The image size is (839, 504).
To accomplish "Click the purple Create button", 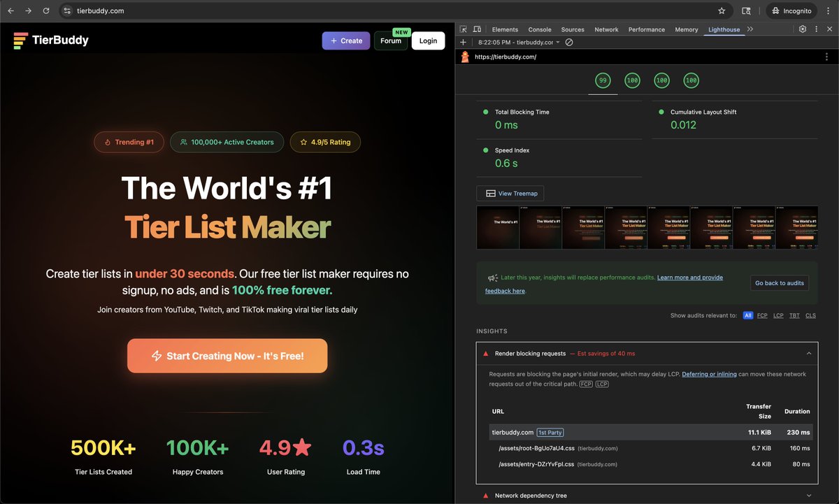I will coord(346,41).
